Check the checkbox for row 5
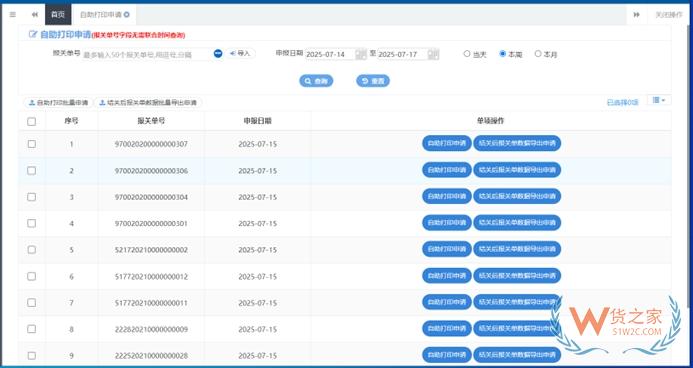Image resolution: width=693 pixels, height=368 pixels. click(x=31, y=250)
